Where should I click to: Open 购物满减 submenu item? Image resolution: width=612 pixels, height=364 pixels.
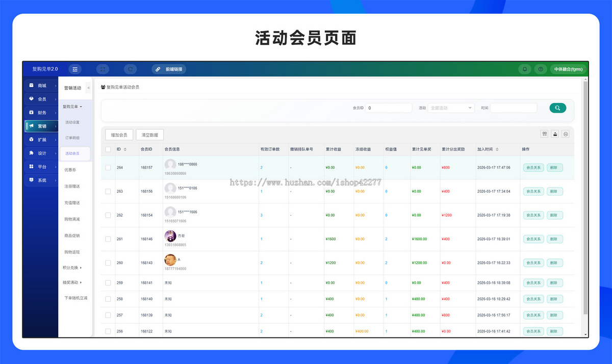pyautogui.click(x=72, y=219)
